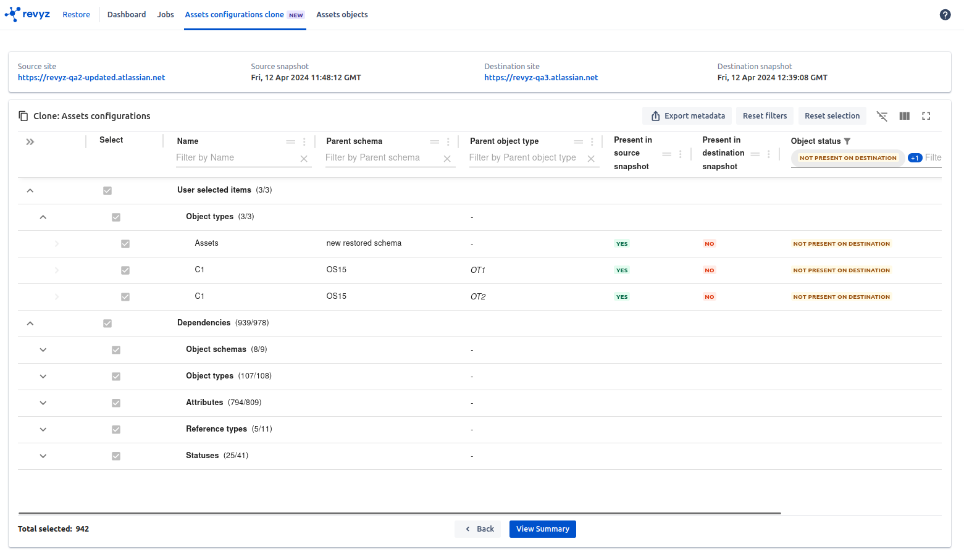
Task: Click Parent schema column drag handle
Action: (435, 141)
